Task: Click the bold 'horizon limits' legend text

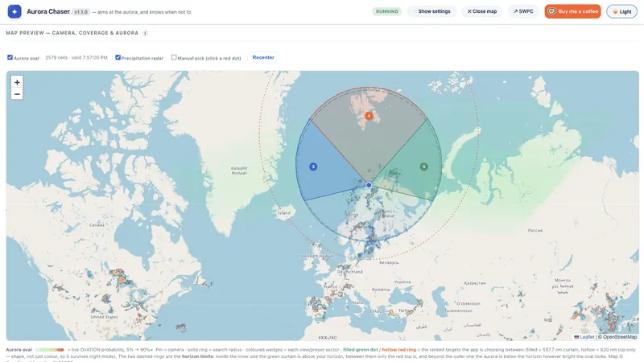Action: pos(197,356)
